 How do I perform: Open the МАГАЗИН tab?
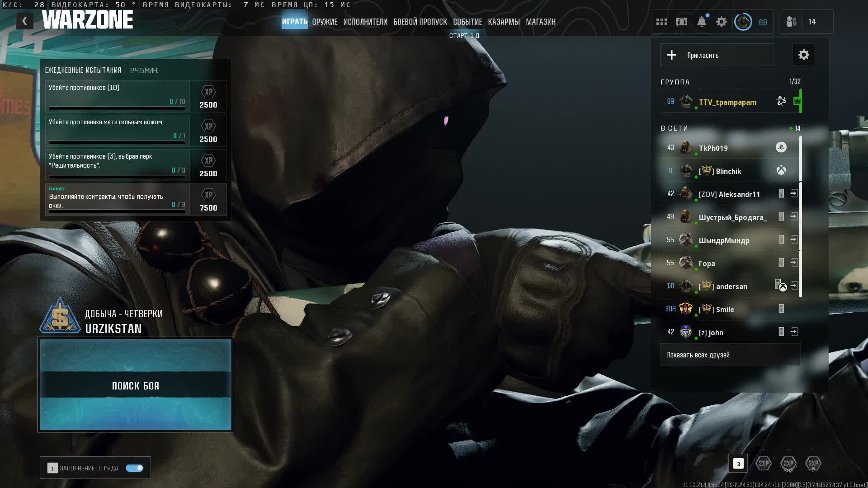[540, 22]
